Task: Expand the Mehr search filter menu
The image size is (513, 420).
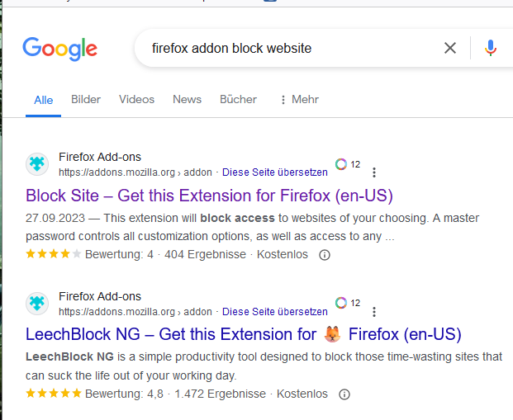Action: 299,100
